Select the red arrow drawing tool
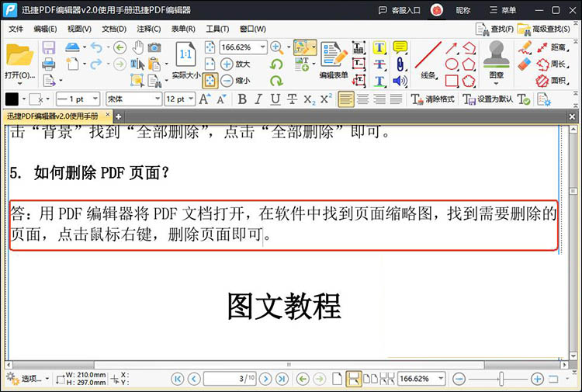Viewport: 582px width, 392px height. [x=452, y=48]
